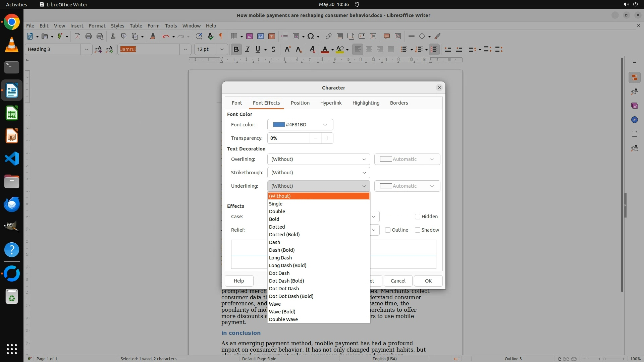Click the Justified alignment icon
Viewport: 644px width, 362px height.
(x=391, y=49)
